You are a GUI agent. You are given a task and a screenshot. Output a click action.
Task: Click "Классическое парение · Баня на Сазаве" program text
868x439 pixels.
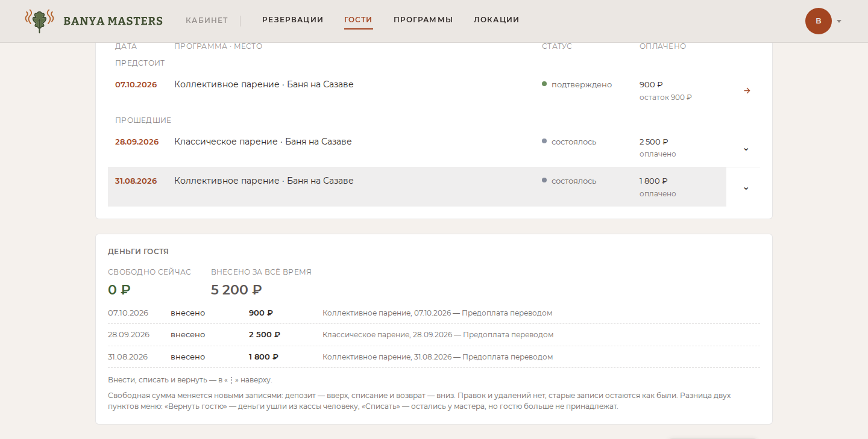tap(263, 142)
